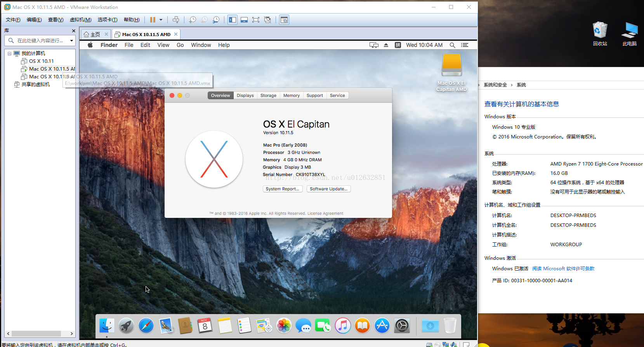Viewport: 644px width, 347px height.
Task: Open Notification Center list icon
Action: tap(464, 45)
